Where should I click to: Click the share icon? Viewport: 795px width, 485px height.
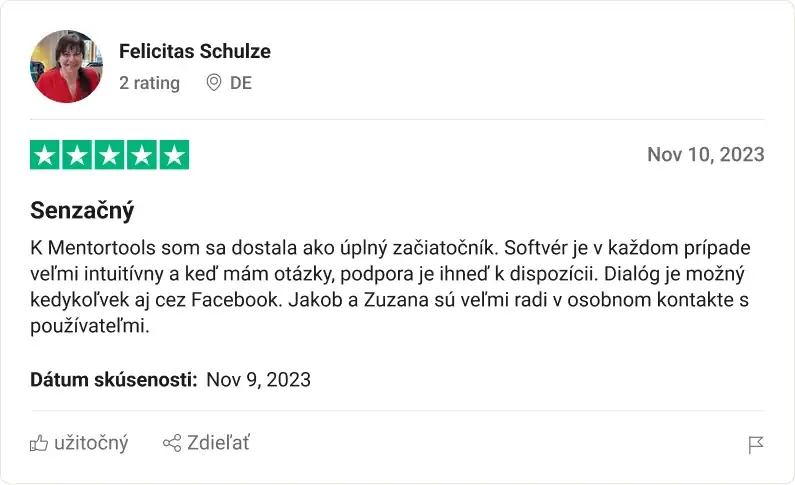pyautogui.click(x=172, y=443)
